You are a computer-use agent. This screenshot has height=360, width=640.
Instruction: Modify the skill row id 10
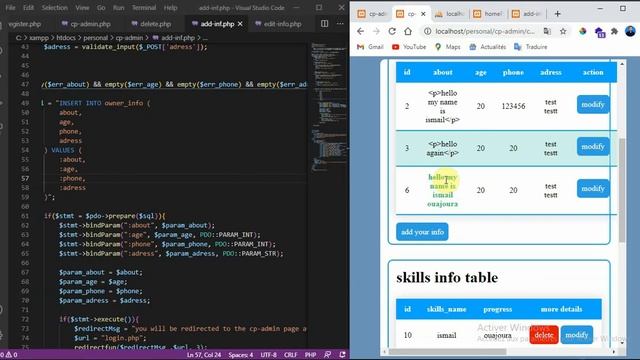tap(577, 335)
